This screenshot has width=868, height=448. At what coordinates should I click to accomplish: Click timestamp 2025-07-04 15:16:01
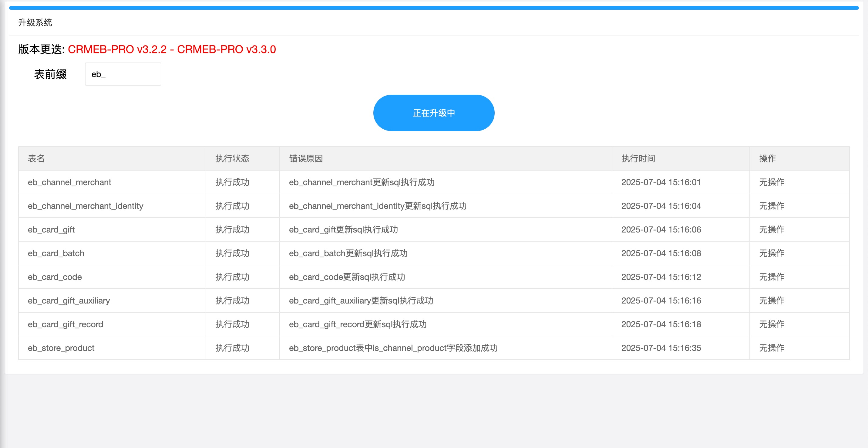[661, 182]
